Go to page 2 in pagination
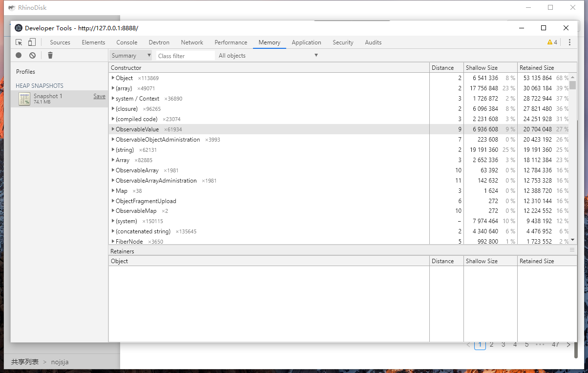The height and width of the screenshot is (373, 588). click(491, 345)
